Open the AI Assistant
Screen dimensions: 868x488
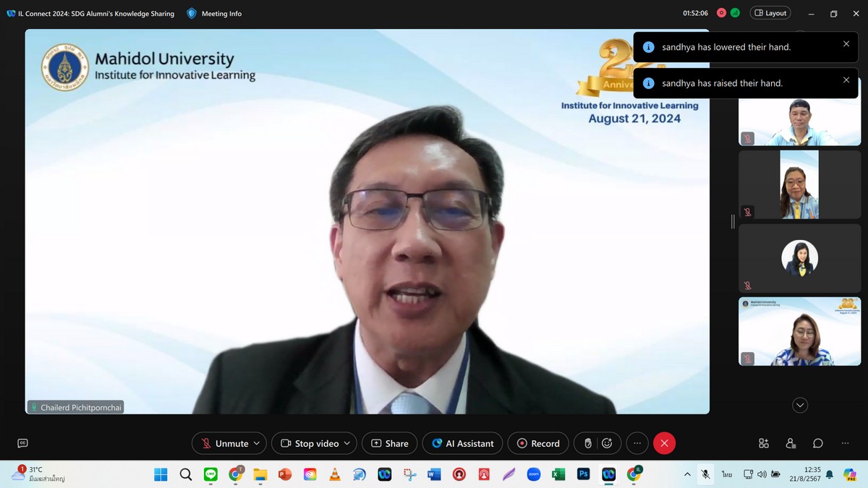pyautogui.click(x=463, y=443)
